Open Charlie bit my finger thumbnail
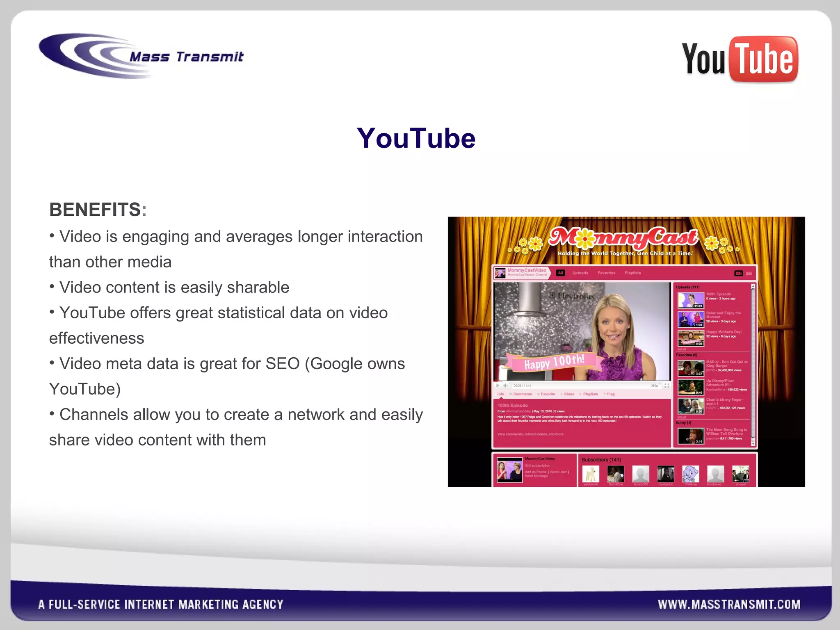The image size is (840, 630). click(x=691, y=406)
